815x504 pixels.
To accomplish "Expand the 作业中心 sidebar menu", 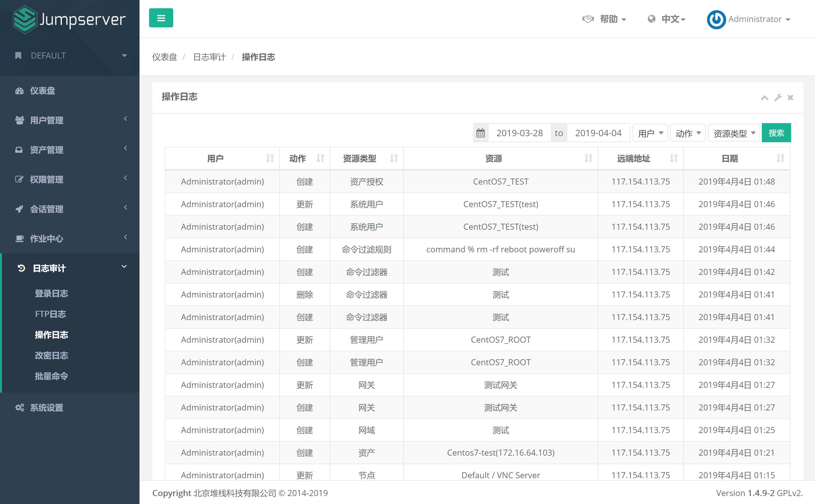I will [x=70, y=239].
